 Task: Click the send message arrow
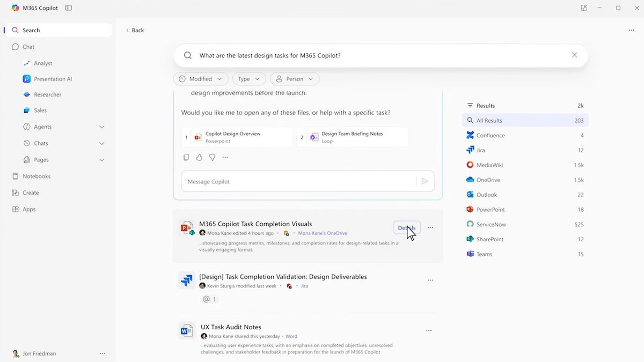pyautogui.click(x=425, y=182)
